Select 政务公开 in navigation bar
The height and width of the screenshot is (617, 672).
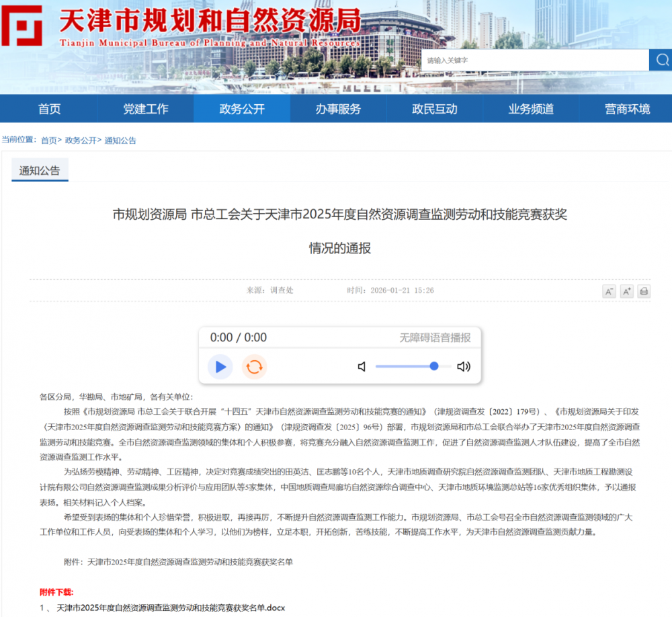pos(242,109)
